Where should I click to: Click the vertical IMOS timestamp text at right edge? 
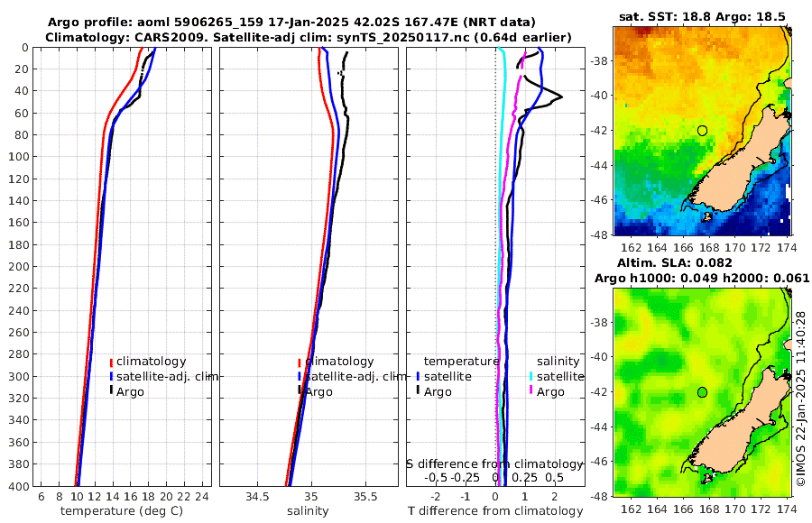(x=801, y=399)
